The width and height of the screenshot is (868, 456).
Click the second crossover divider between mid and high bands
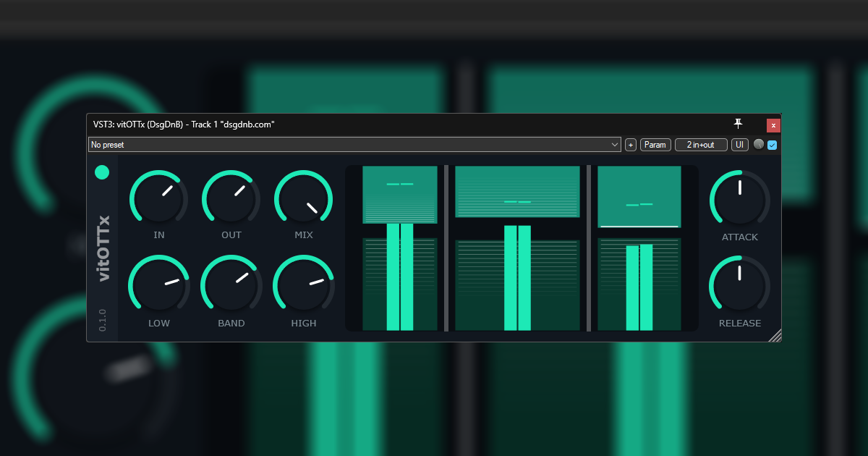tap(589, 248)
